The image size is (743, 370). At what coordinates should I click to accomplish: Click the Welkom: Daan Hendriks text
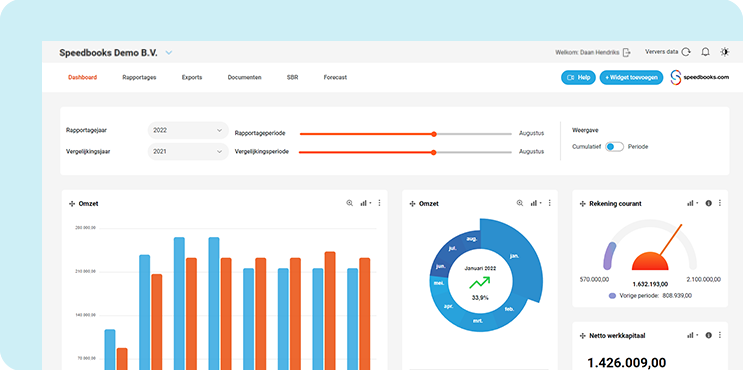tap(587, 53)
